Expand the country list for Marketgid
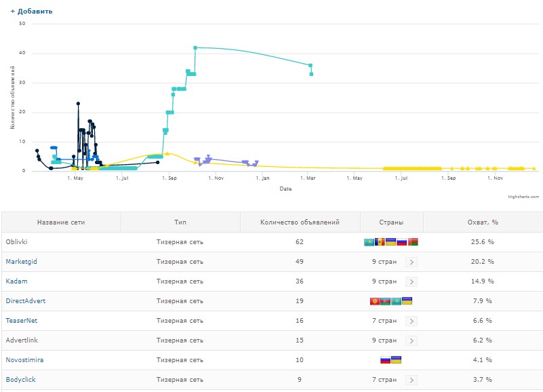The image size is (543, 392). [x=411, y=262]
